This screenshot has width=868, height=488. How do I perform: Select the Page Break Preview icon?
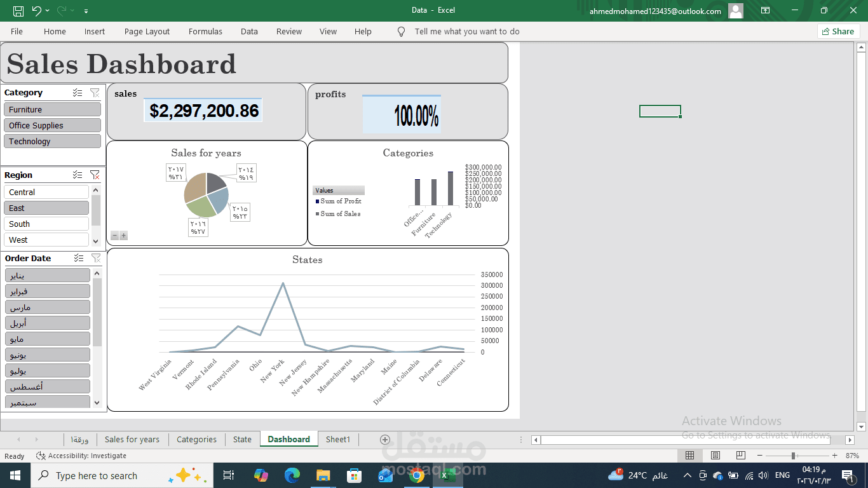[741, 456]
